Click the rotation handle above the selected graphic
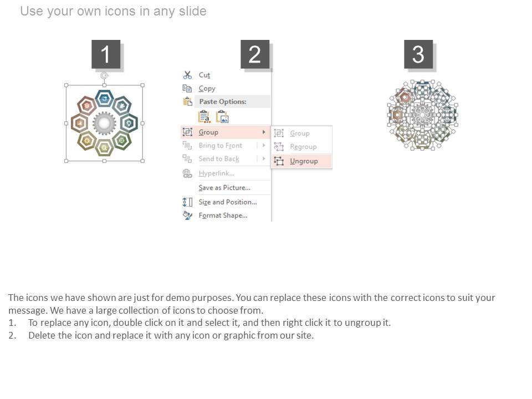Screen dimensions: 532x399 pos(104,75)
